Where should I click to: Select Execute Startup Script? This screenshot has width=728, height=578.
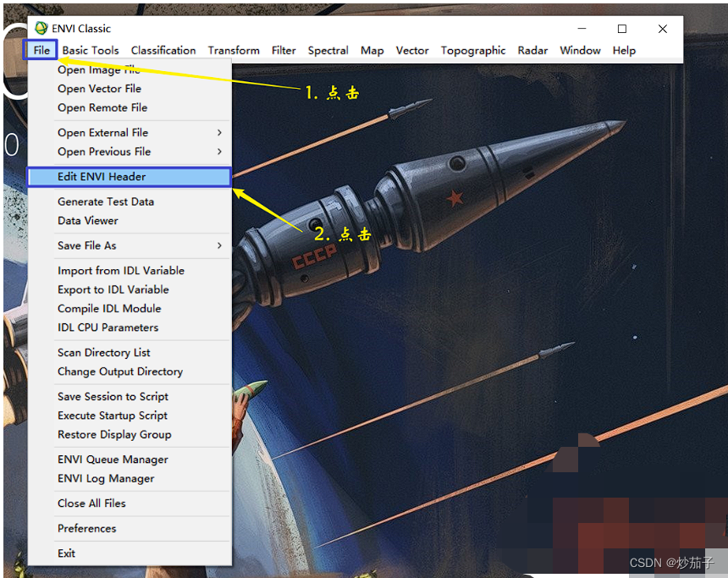point(129,416)
